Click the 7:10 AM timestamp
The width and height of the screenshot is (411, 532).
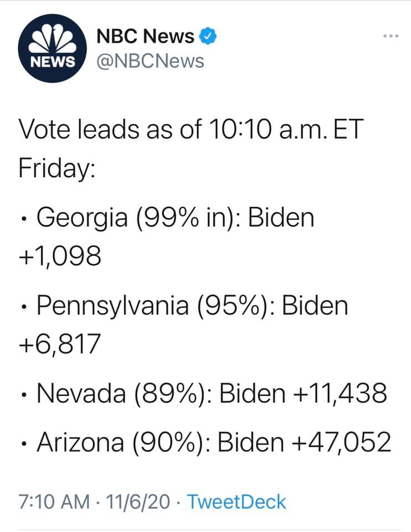54,502
